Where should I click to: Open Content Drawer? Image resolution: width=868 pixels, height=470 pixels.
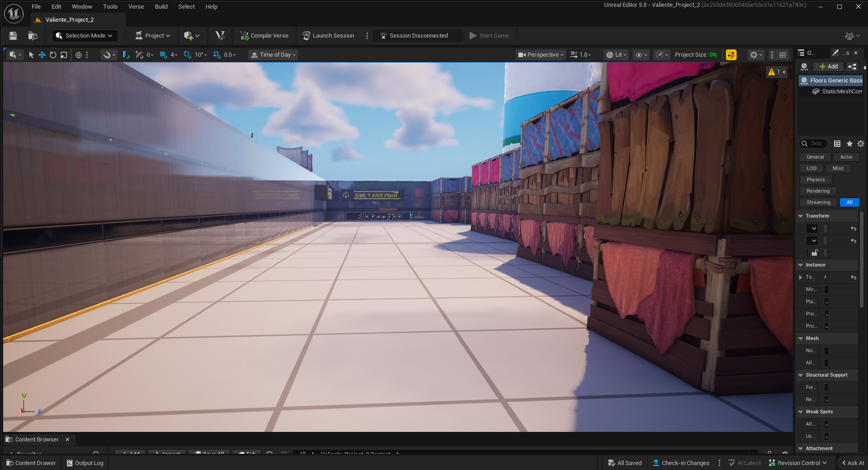pyautogui.click(x=31, y=463)
